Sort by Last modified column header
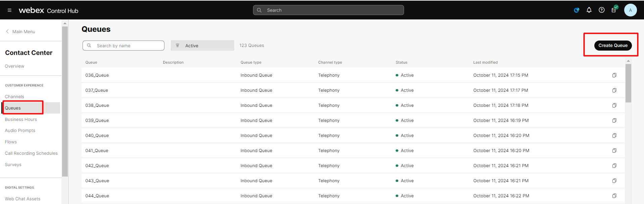644x204 pixels. pyautogui.click(x=485, y=62)
